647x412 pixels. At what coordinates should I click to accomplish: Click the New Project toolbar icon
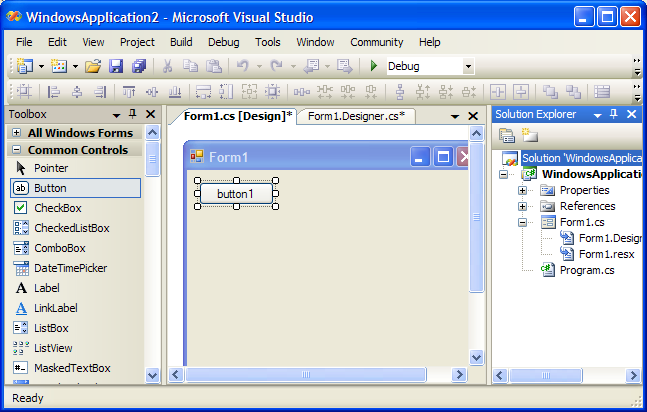point(25,66)
